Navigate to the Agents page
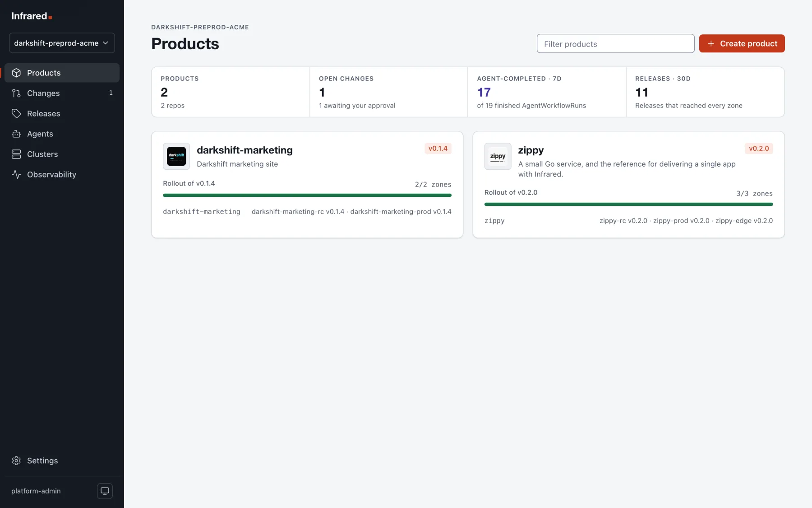Screen dimensions: 812x508 click(x=62, y=134)
